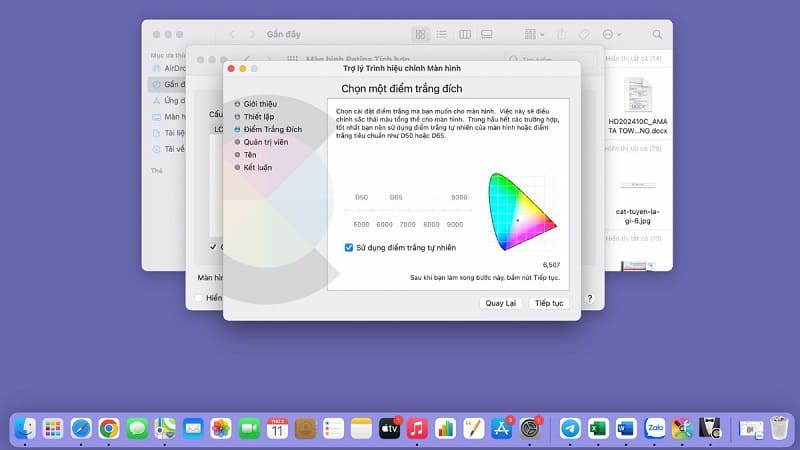
Task: Open Google Chrome from the Dock
Action: (108, 428)
